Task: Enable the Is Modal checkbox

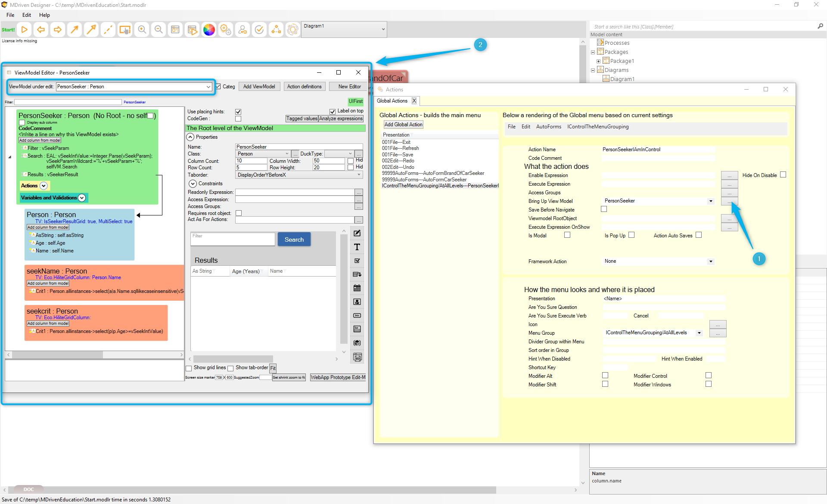Action: click(567, 235)
